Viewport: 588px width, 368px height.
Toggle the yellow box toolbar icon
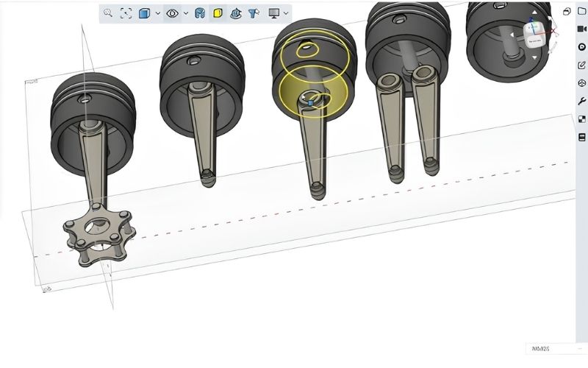(218, 13)
